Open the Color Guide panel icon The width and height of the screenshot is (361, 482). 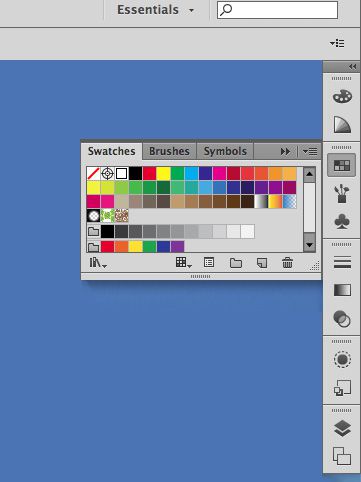click(x=342, y=125)
